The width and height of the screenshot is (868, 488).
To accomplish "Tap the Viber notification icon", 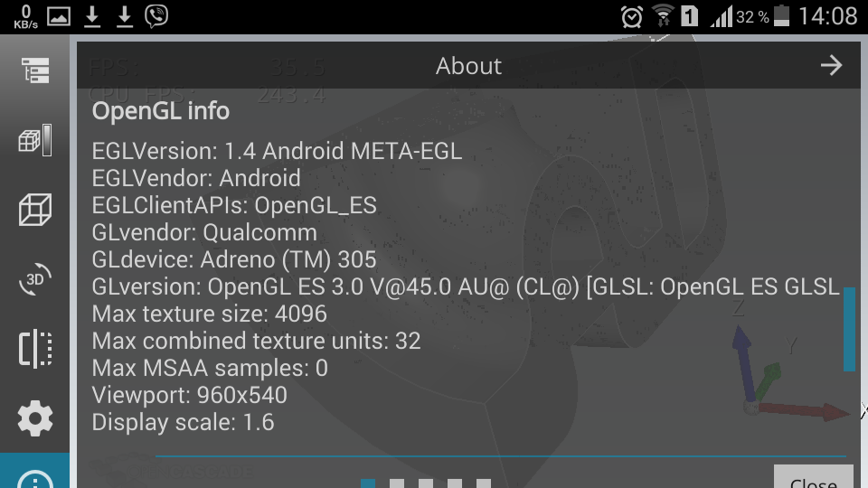I will pos(156,15).
